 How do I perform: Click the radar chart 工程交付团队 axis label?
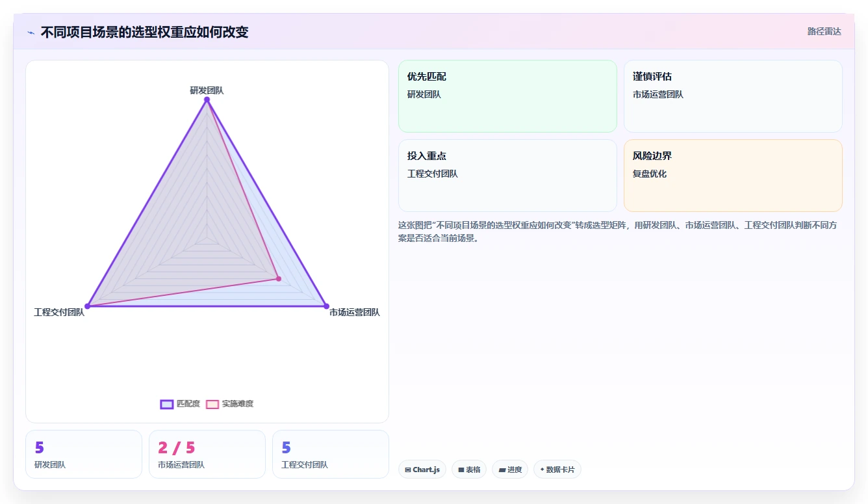pyautogui.click(x=59, y=312)
